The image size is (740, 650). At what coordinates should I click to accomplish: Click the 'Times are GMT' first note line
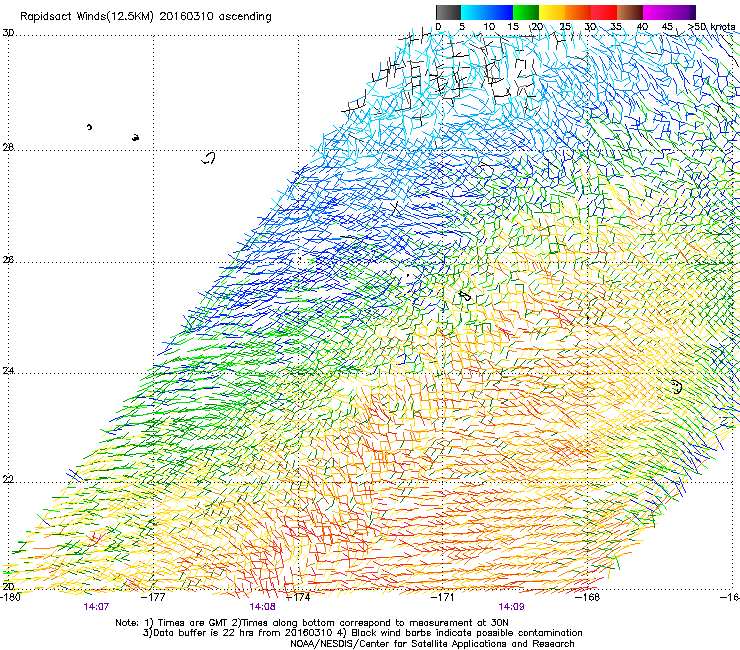[x=312, y=623]
